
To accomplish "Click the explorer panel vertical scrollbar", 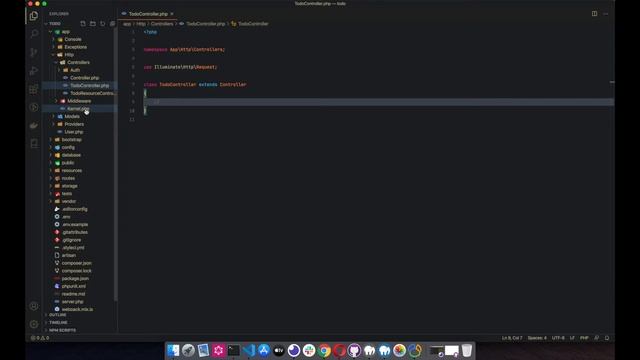I will click(x=116, y=163).
